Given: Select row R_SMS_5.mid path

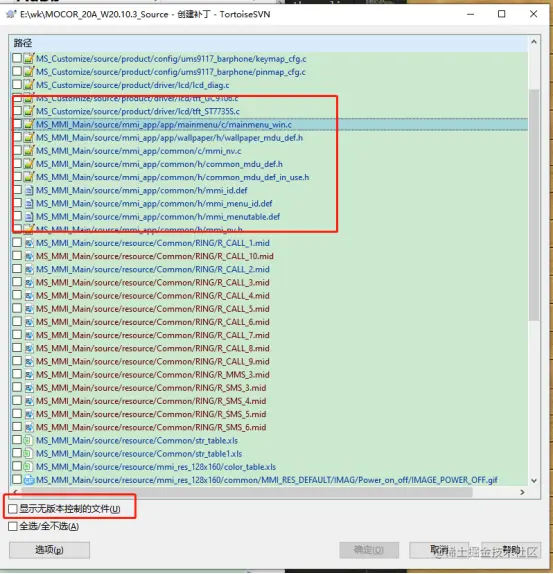Looking at the screenshot, I should point(151,414).
